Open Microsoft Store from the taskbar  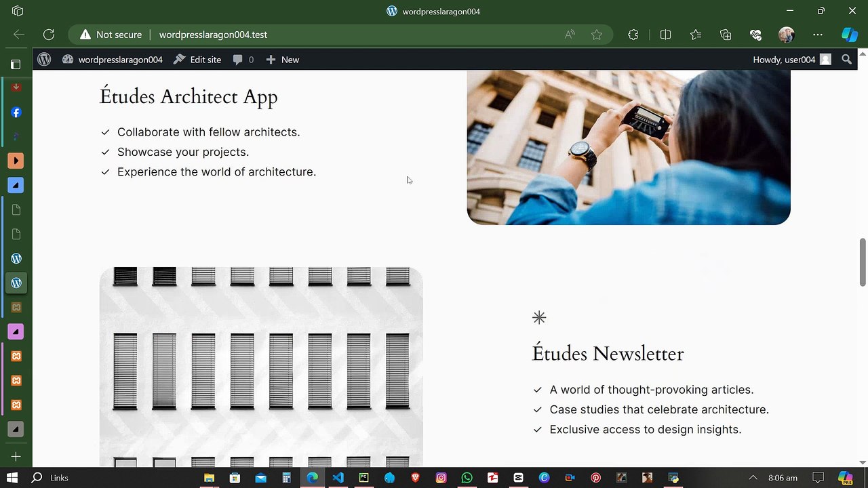pyautogui.click(x=235, y=478)
